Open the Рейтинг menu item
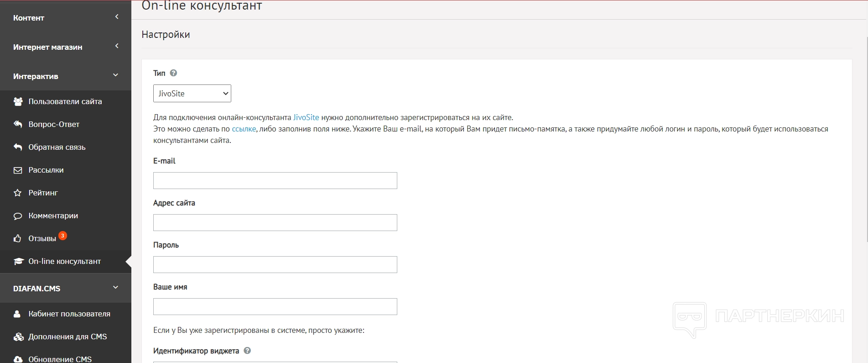868x363 pixels. pos(66,193)
